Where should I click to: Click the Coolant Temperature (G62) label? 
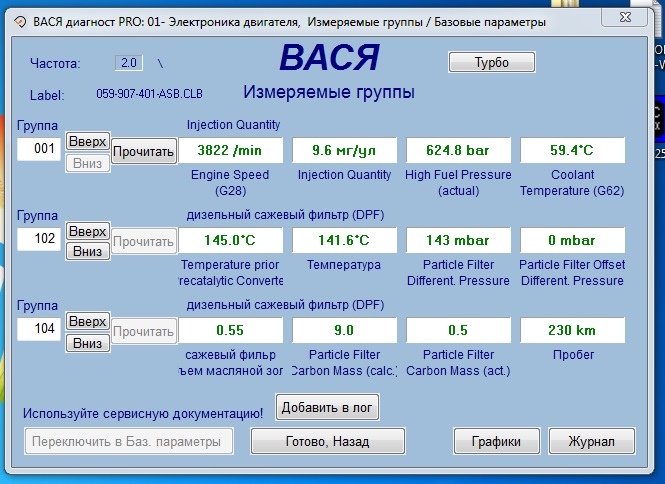(573, 182)
